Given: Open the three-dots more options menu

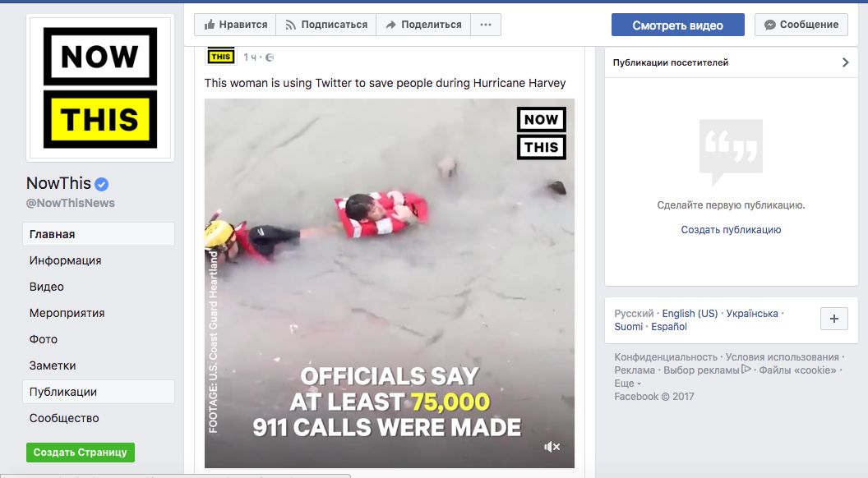Looking at the screenshot, I should point(486,25).
